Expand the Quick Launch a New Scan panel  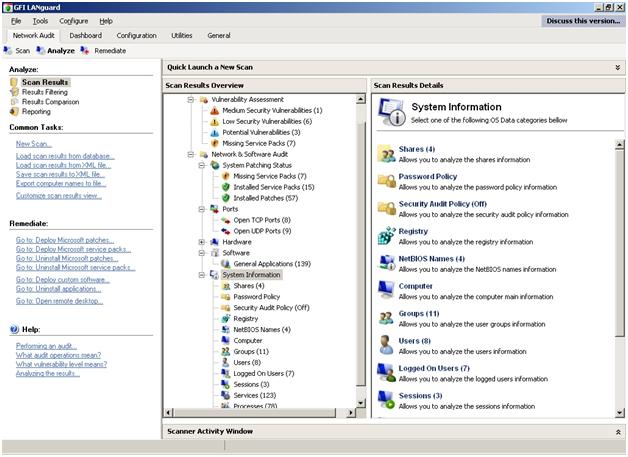618,68
